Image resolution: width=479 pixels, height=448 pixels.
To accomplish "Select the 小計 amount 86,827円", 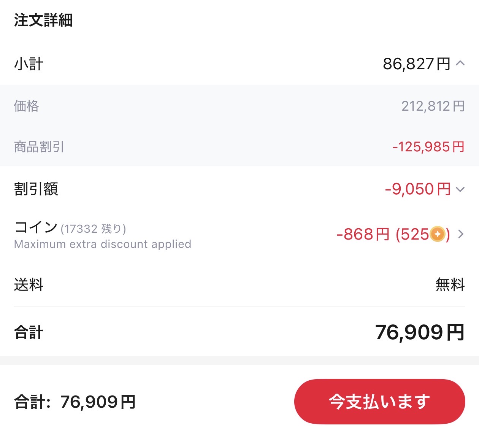I will click(416, 64).
